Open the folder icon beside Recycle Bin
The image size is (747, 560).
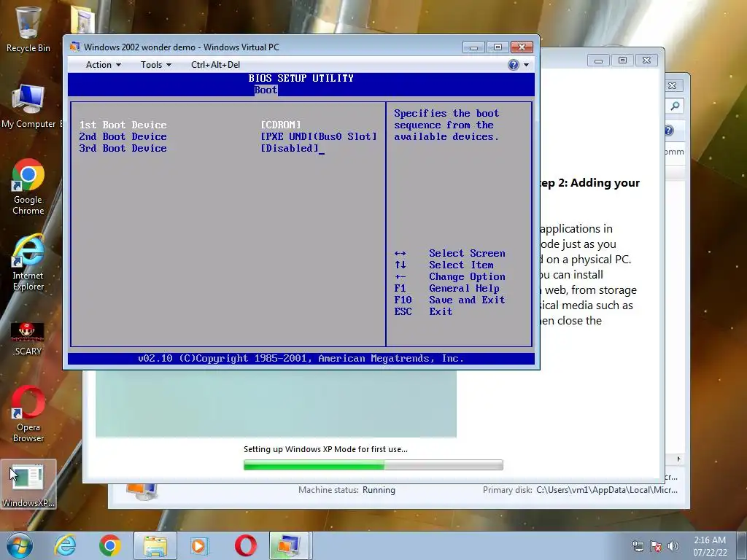point(82,19)
